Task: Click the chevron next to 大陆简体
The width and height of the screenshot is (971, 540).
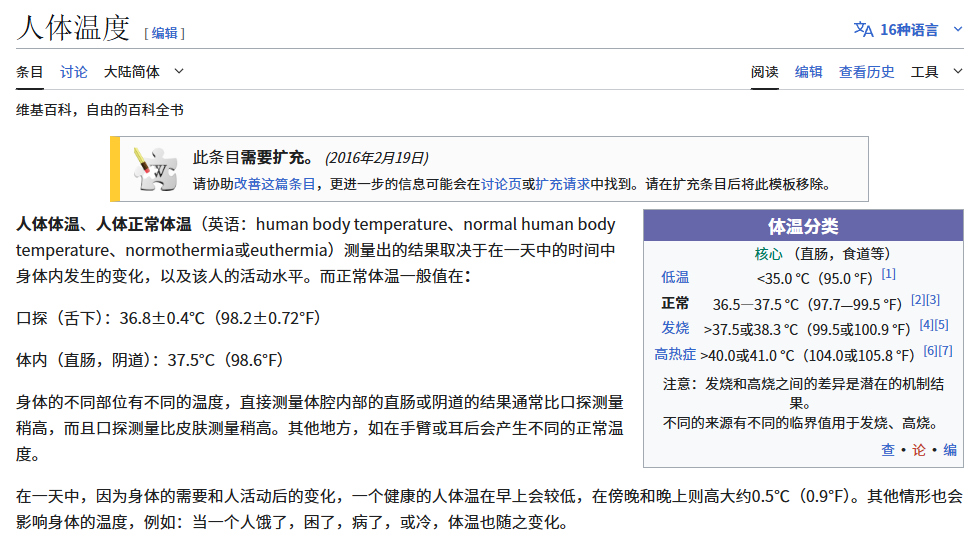Action: (x=179, y=71)
